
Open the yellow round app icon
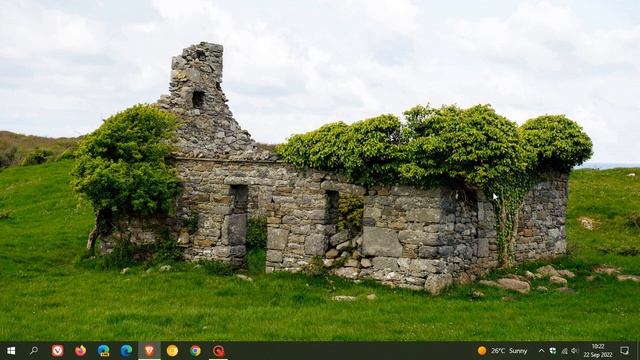[x=172, y=351]
